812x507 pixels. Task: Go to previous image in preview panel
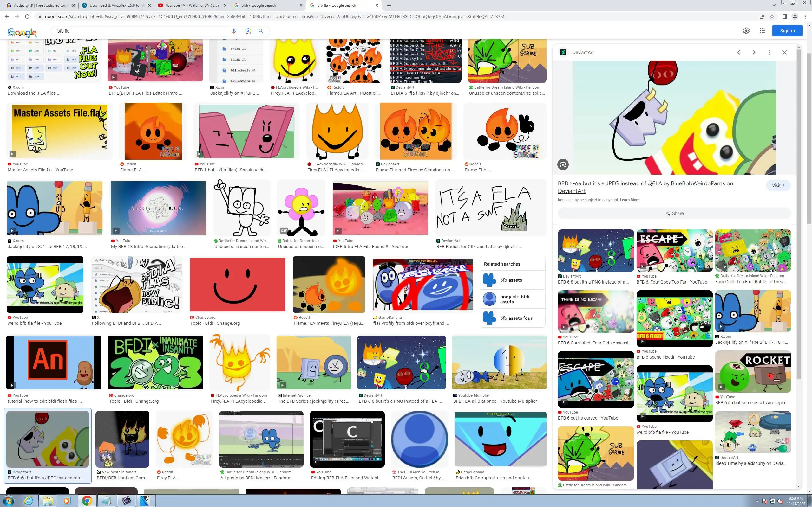pyautogui.click(x=738, y=52)
